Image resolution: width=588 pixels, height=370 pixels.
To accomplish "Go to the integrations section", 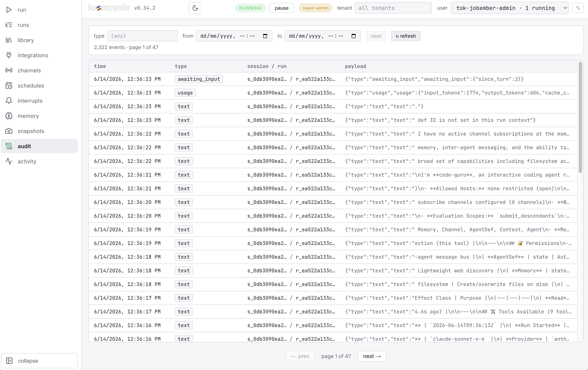I will [39, 55].
